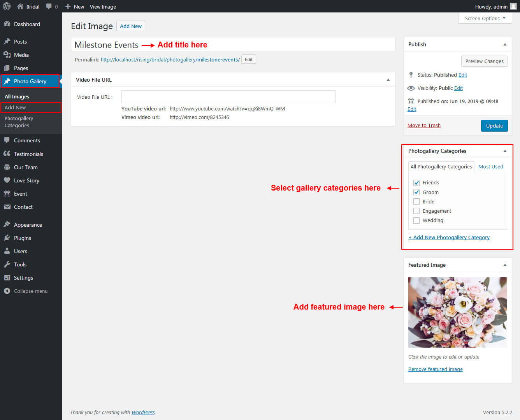Open Plugins via the plug icon

tap(7, 238)
